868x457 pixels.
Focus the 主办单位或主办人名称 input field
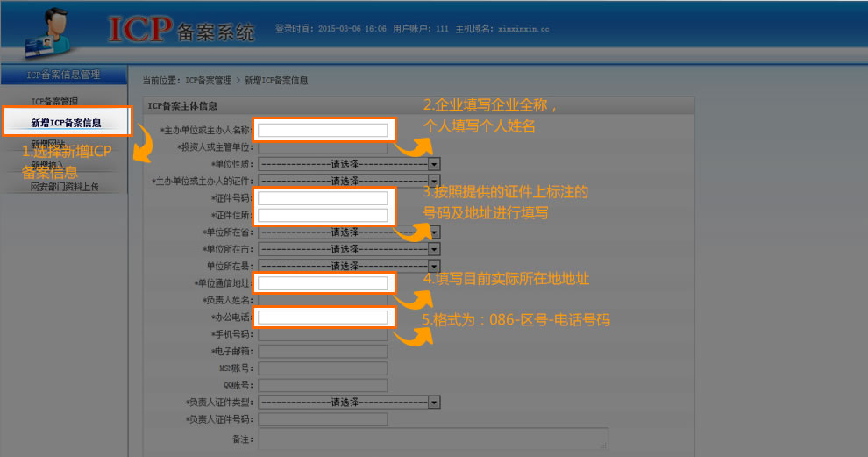click(323, 130)
